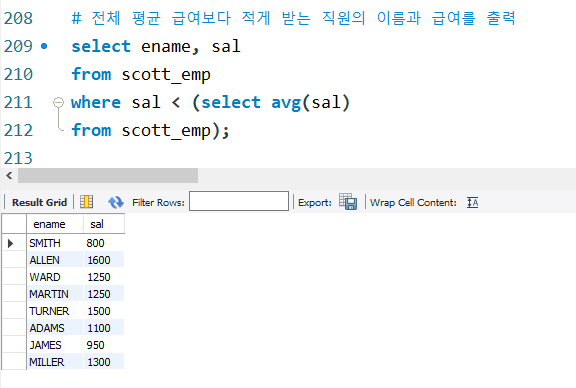Collapse the subquery fold marker on line 211
576x388 pixels.
coord(58,102)
